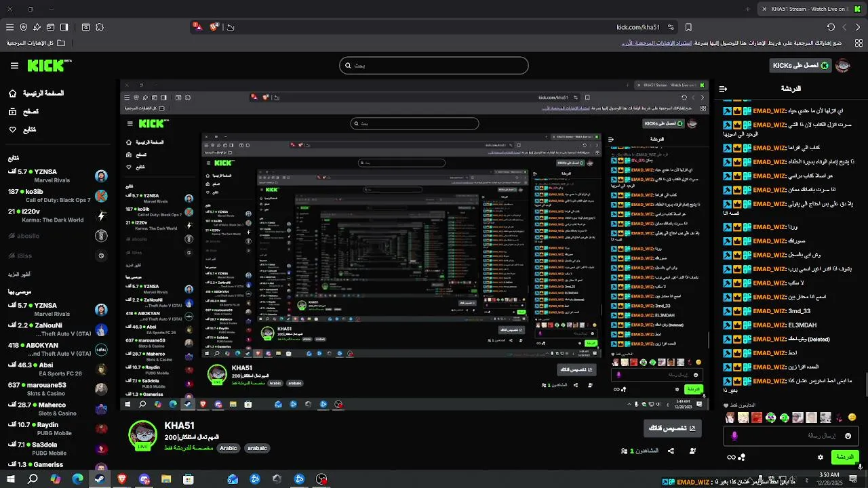
Task: Click the share stream icon
Action: 671,451
